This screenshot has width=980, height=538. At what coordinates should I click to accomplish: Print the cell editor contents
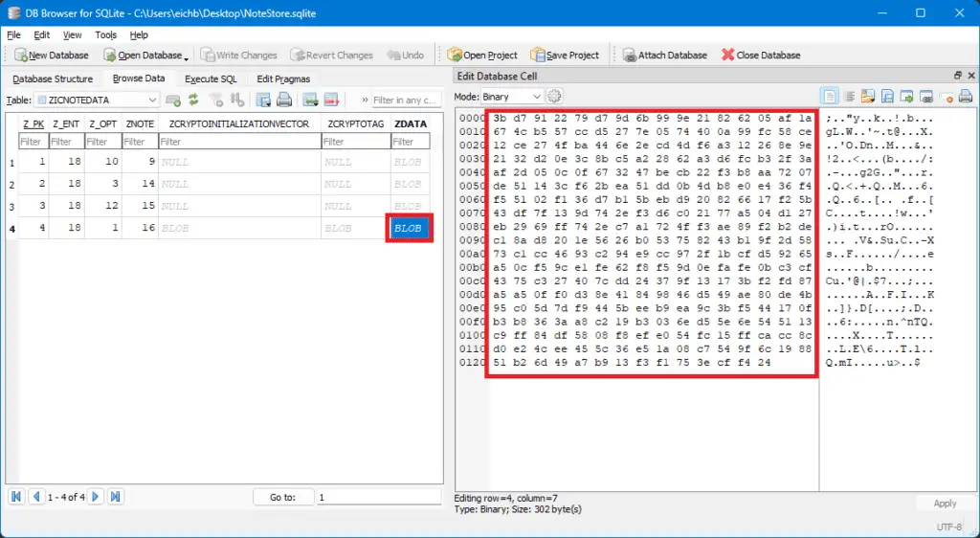tap(966, 97)
